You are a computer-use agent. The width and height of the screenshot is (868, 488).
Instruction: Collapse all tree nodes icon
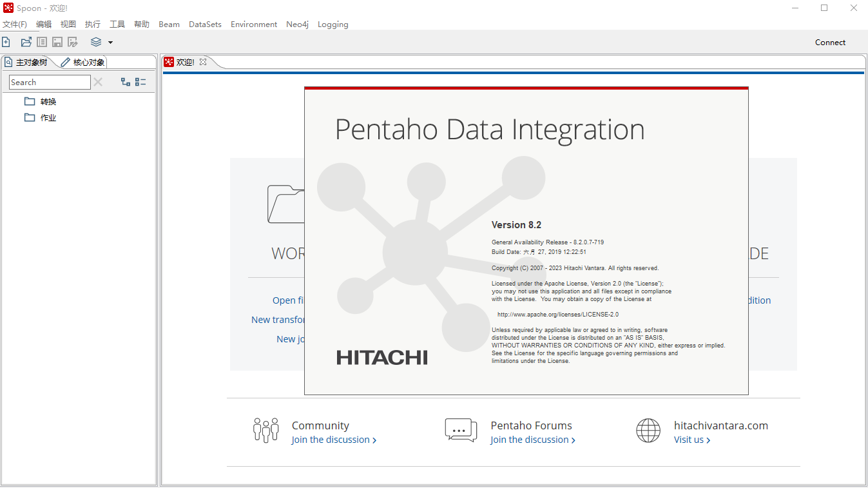(140, 82)
